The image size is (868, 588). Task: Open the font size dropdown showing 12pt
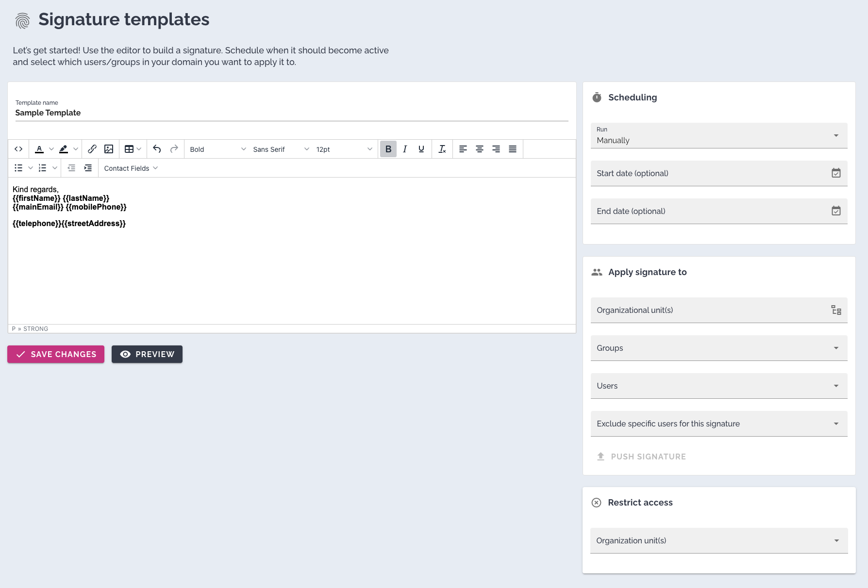click(x=343, y=149)
